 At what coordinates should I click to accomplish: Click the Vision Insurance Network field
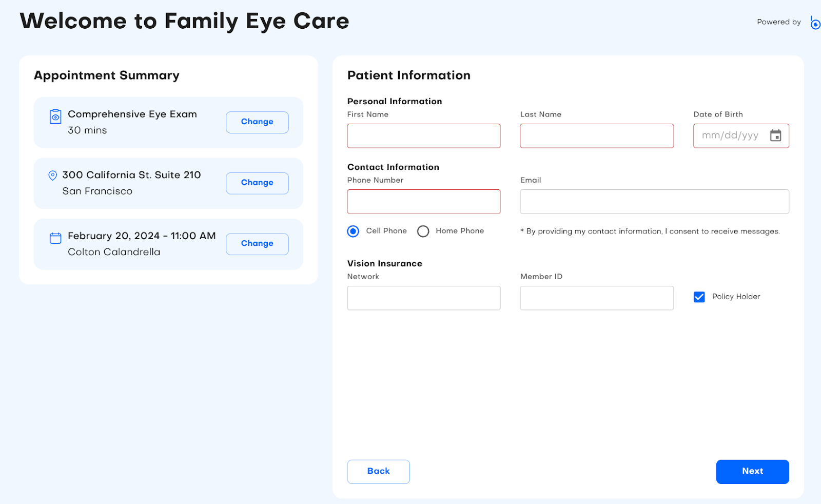(x=423, y=298)
